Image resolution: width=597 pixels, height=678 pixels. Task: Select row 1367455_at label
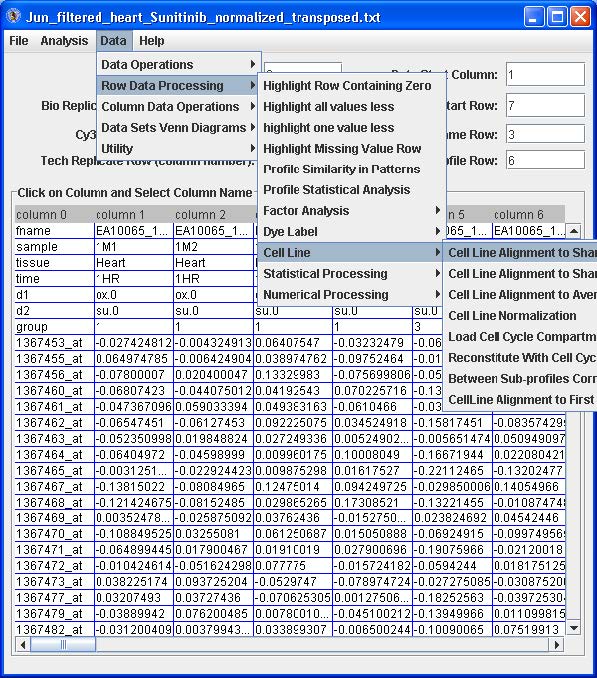54,359
